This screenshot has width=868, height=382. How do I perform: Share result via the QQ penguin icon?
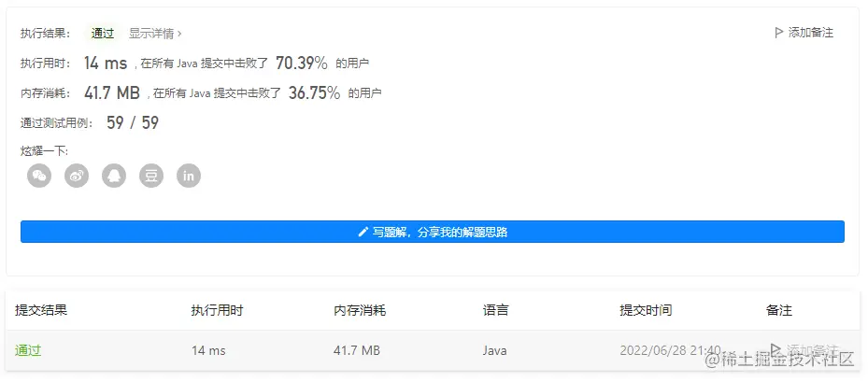114,176
